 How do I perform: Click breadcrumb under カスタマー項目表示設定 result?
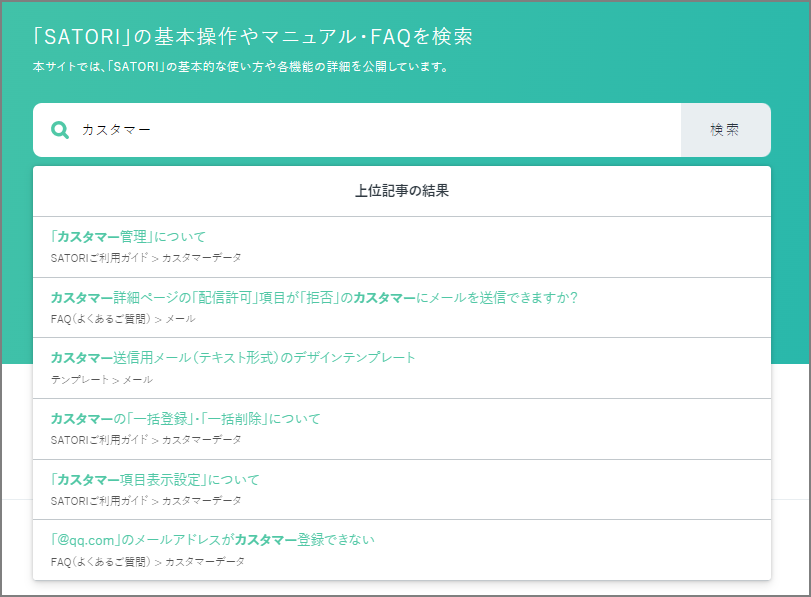[x=146, y=501]
